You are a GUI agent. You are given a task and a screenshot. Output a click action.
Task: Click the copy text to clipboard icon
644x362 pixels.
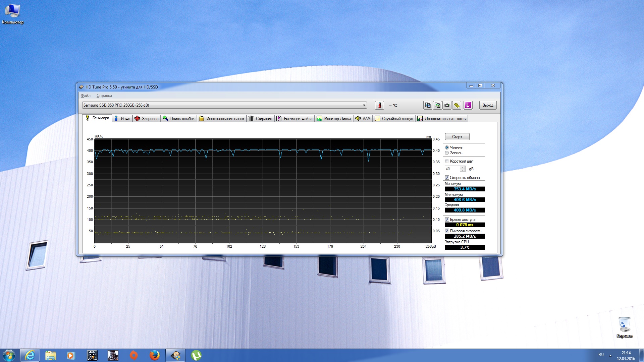tap(428, 105)
